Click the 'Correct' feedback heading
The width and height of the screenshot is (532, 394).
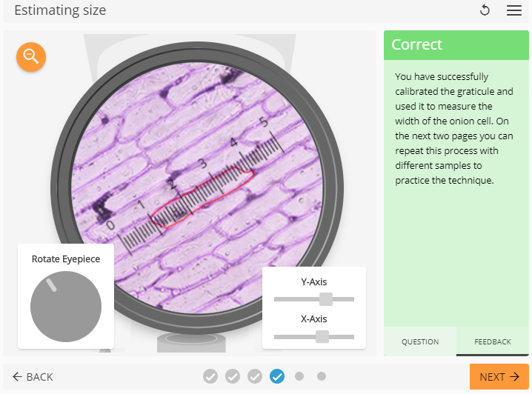(x=416, y=44)
